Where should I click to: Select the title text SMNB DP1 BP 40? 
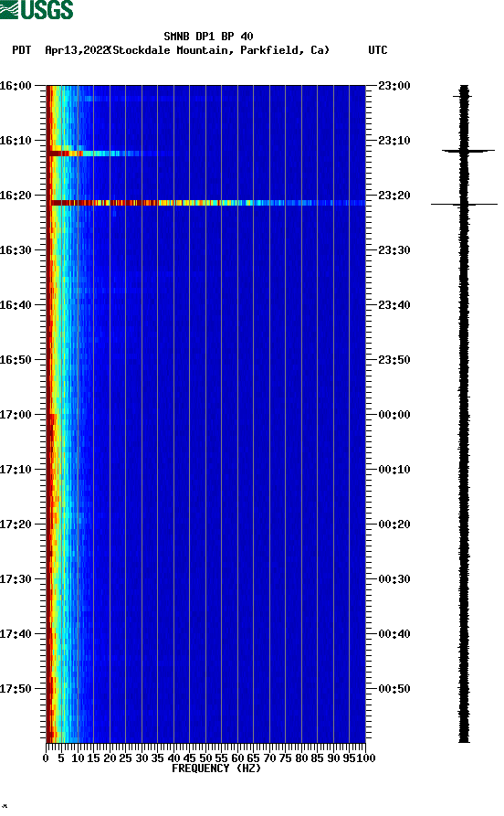pyautogui.click(x=208, y=37)
